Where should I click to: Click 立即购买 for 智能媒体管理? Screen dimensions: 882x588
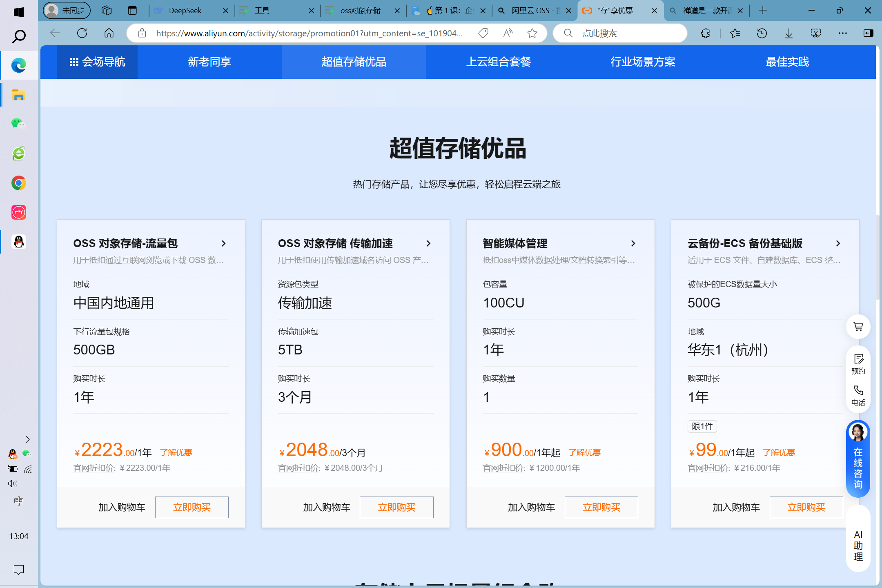pos(601,508)
